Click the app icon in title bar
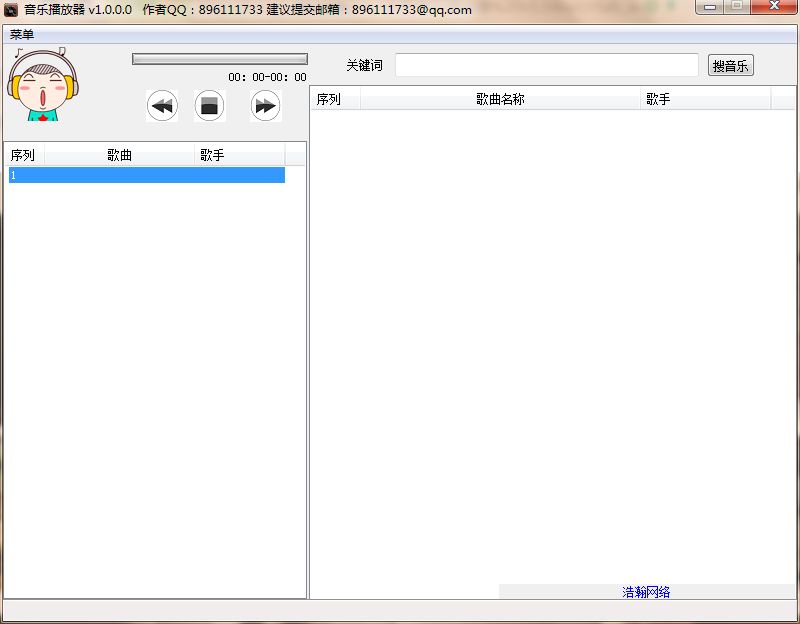Screen dimensions: 800x624 pos(11,10)
